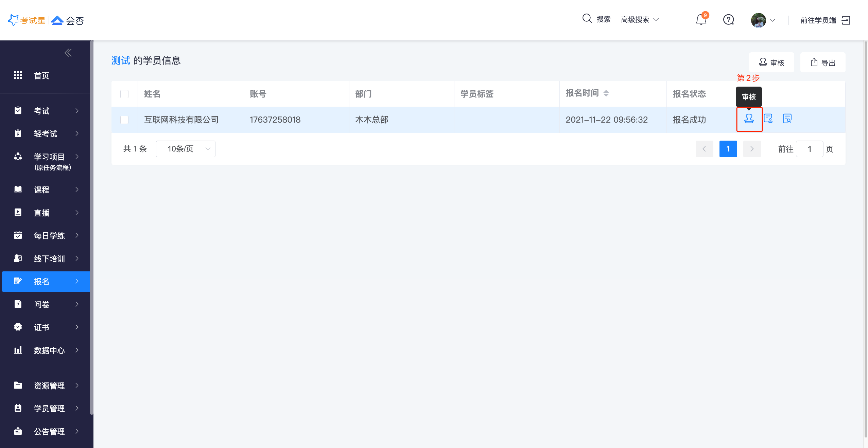Click the sidebar vertical scrollbar
This screenshot has height=448, width=868.
pyautogui.click(x=91, y=228)
